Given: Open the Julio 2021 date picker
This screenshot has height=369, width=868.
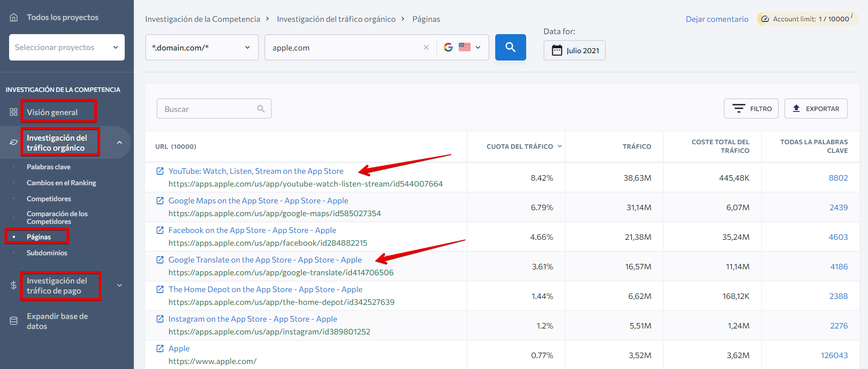Looking at the screenshot, I should coord(574,50).
